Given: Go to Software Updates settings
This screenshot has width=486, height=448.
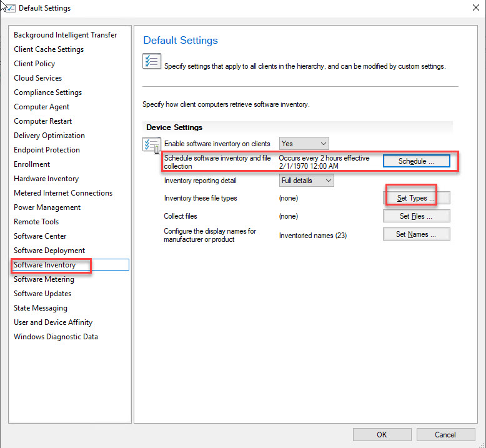Looking at the screenshot, I should (42, 294).
